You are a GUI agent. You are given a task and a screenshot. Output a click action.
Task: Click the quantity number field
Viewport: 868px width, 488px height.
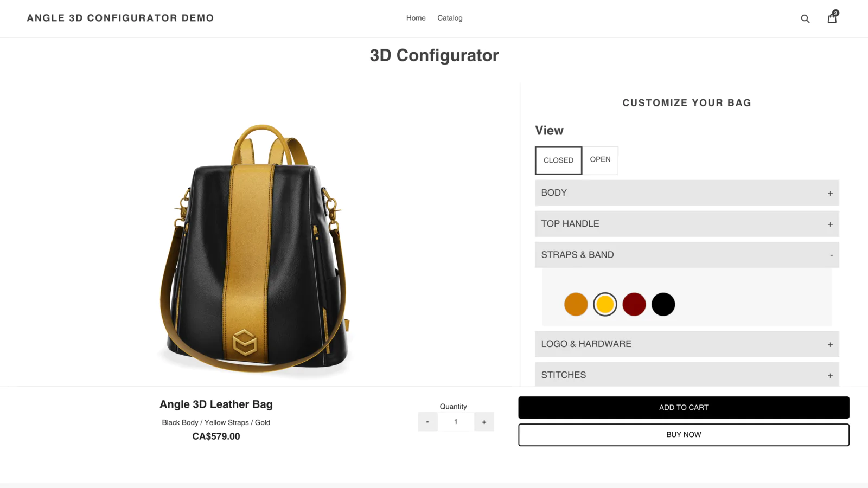coord(456,422)
